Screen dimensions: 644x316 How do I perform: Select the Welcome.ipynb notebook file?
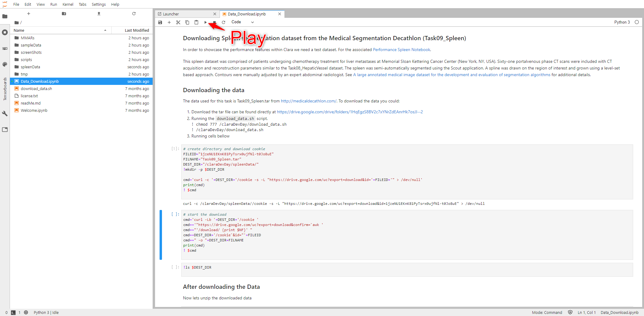81,110
